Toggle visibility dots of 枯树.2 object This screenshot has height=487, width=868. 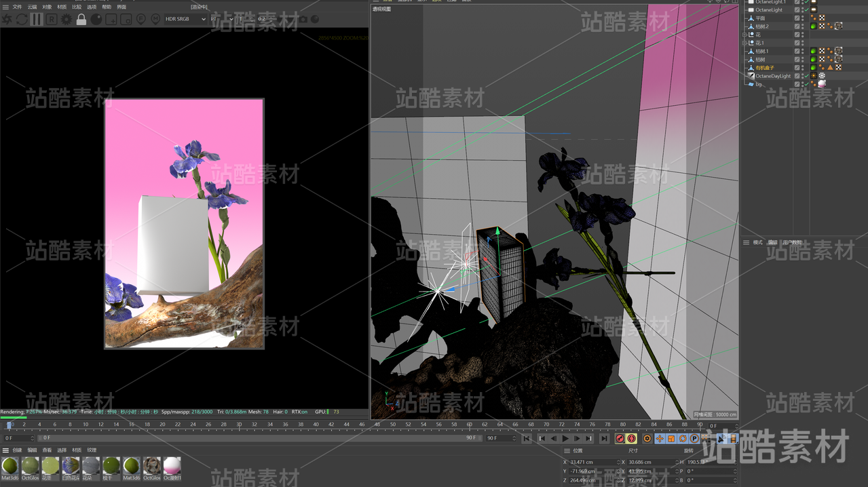(802, 26)
